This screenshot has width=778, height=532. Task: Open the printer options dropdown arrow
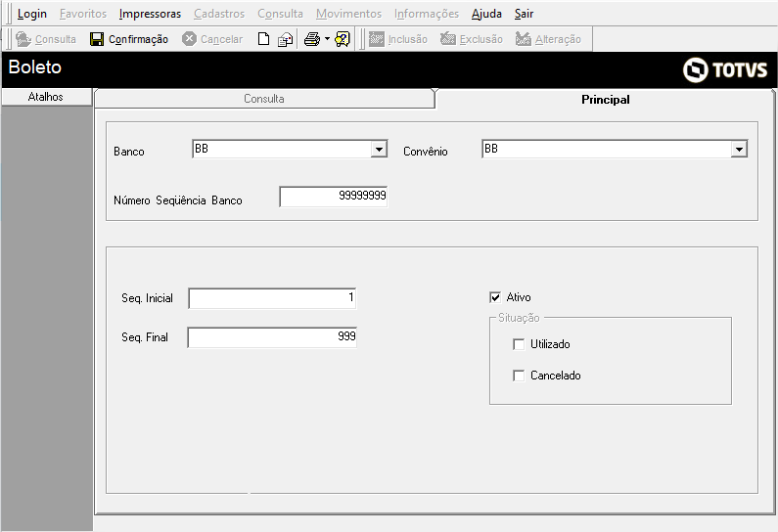click(327, 39)
